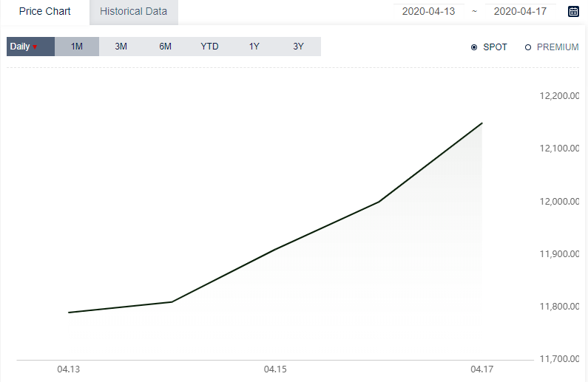Click the 11,700.00 axis label
Viewport: 588px width, 382px height.
tap(559, 359)
